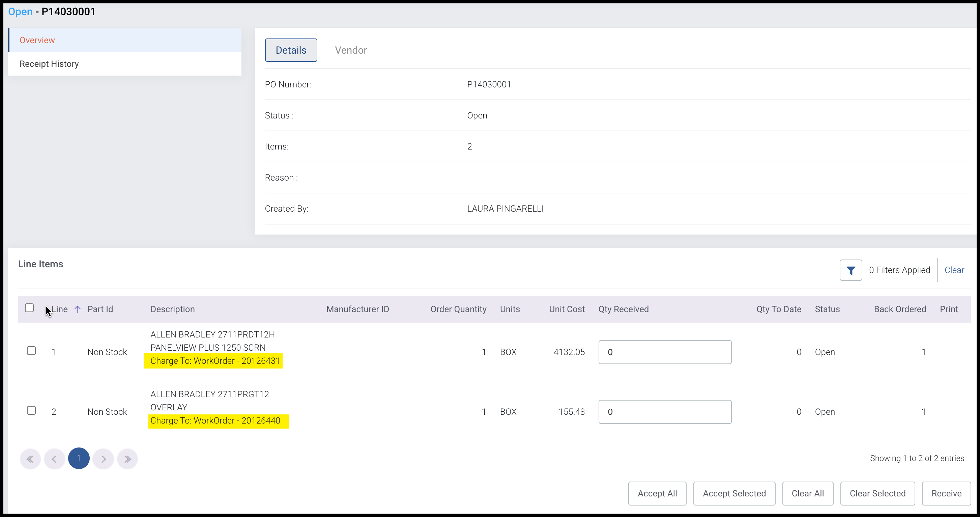The height and width of the screenshot is (517, 980).
Task: Click the Clear Selected button
Action: [x=877, y=493]
